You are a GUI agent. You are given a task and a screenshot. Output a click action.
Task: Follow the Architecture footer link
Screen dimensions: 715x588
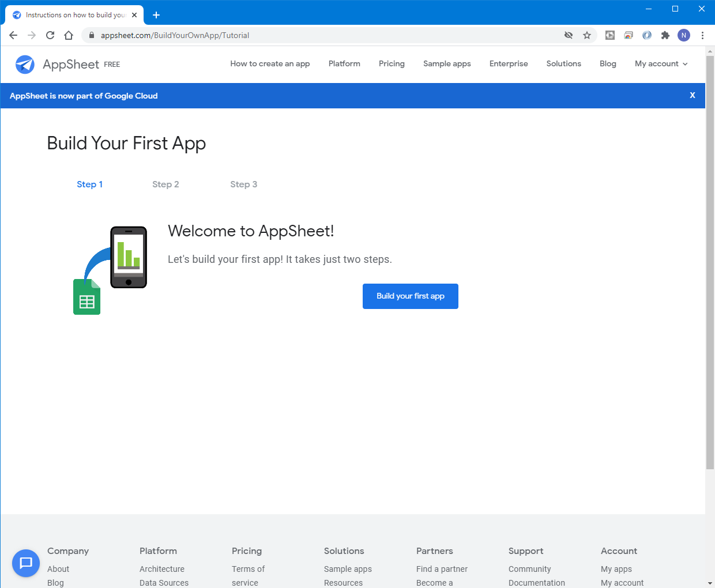[x=162, y=569]
